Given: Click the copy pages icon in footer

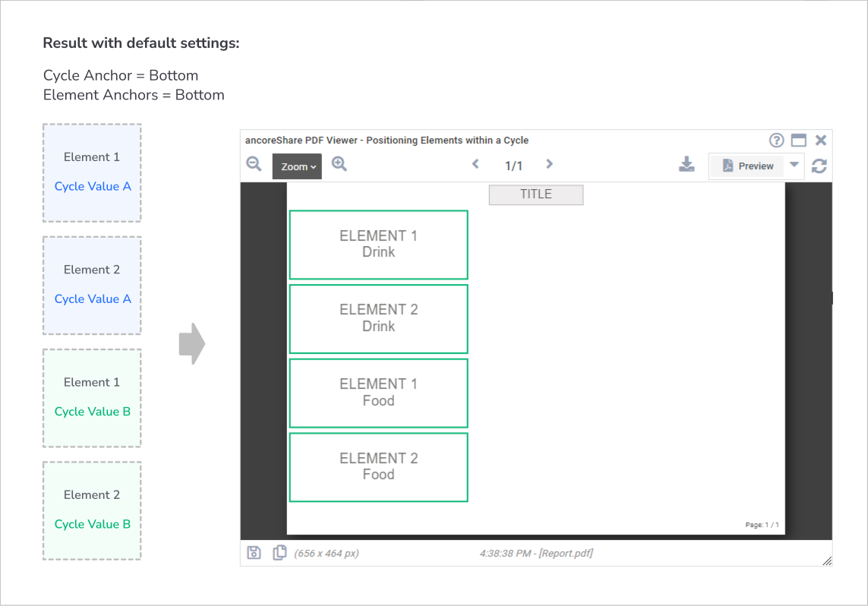Looking at the screenshot, I should click(x=279, y=553).
